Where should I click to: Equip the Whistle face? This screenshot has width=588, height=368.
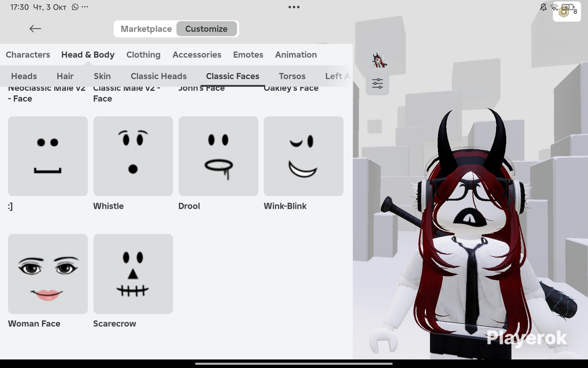[x=133, y=156]
